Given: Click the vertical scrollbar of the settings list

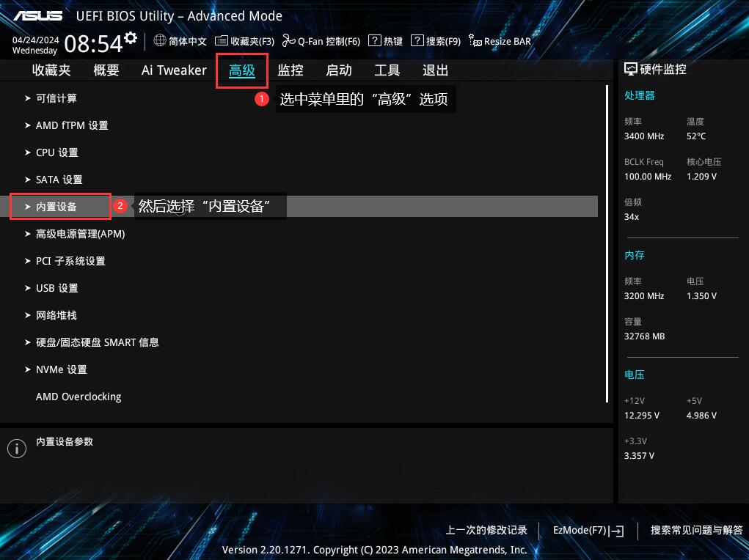Looking at the screenshot, I should [607, 242].
